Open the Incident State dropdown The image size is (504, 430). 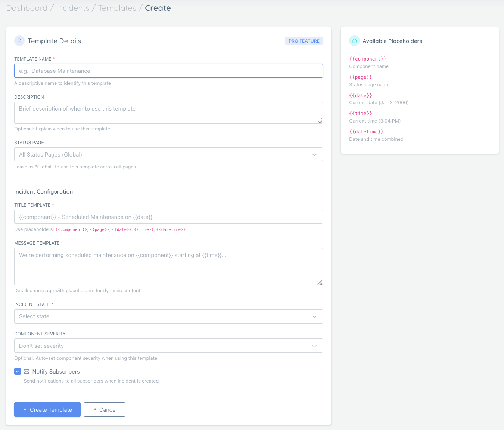(x=168, y=316)
